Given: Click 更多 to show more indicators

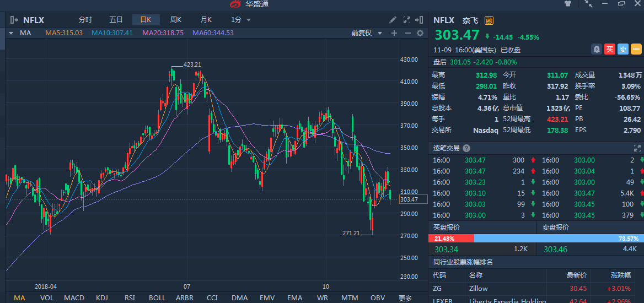Looking at the screenshot, I should (x=405, y=298).
